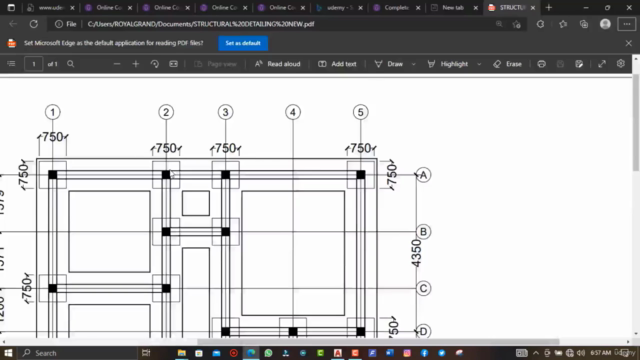Switch to the New tab tab
Screen dimensions: 640x360
click(453, 7)
